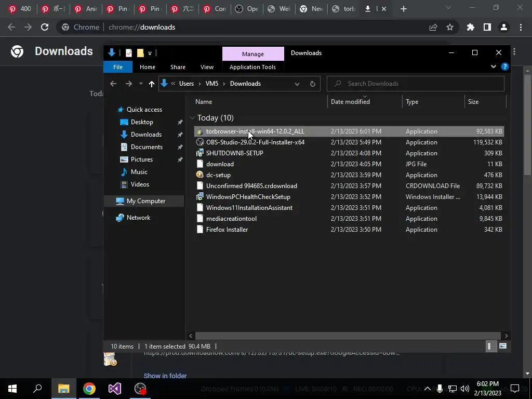
Task: Open a new Chrome tab
Action: click(x=403, y=9)
